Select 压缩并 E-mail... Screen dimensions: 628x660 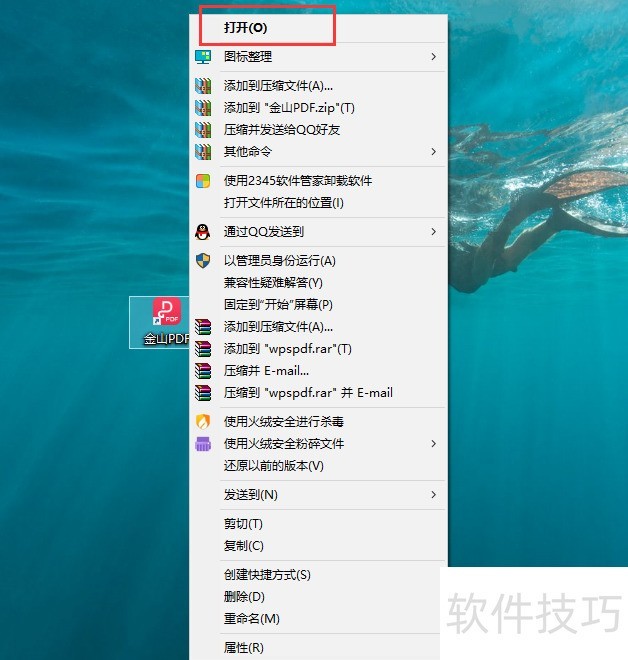click(x=266, y=371)
